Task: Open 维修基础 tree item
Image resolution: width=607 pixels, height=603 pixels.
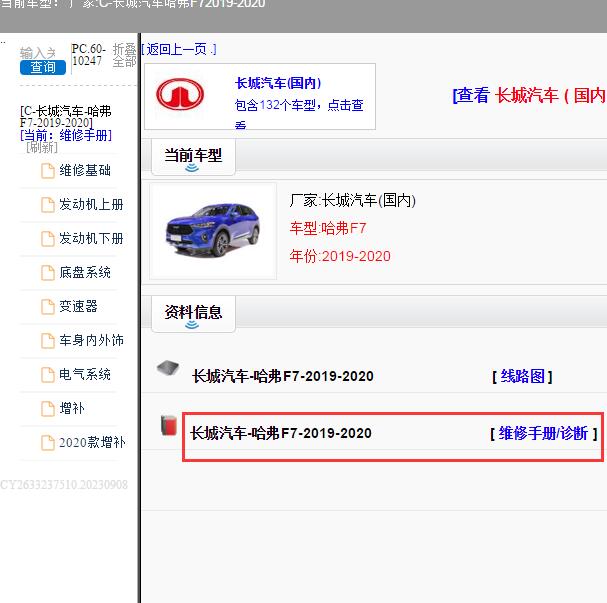Action: pos(85,170)
